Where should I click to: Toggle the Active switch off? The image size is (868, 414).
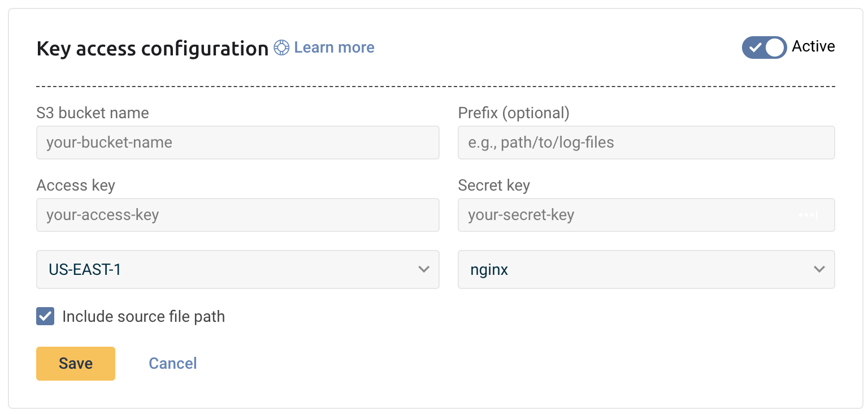[763, 48]
